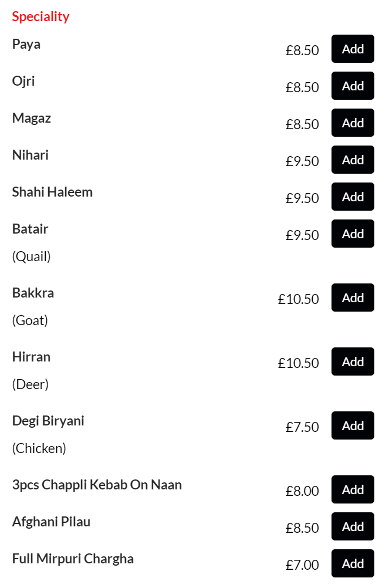Viewport: 389px width, 588px height.
Task: Add Bakkra (Goat) to order
Action: [353, 298]
